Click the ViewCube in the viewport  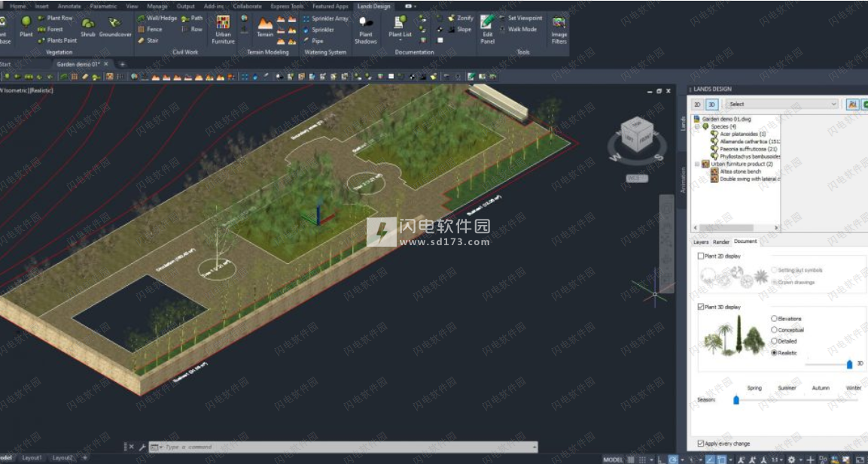click(637, 133)
